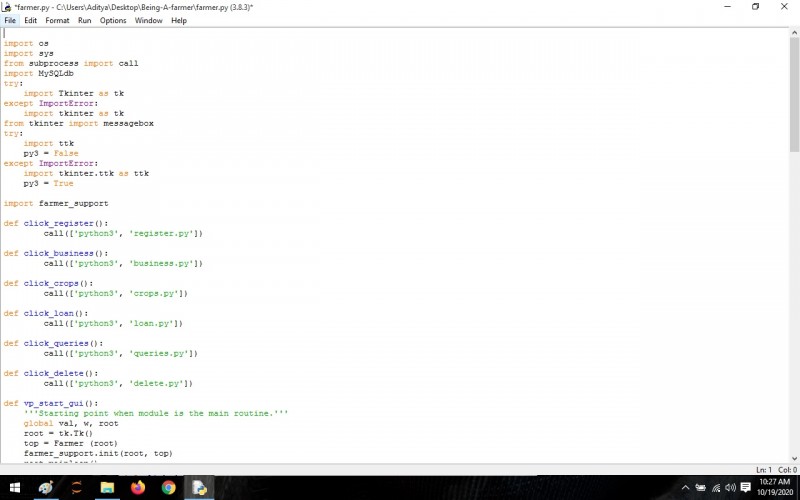
Task: Click the 'def click_delete():' line
Action: [51, 373]
